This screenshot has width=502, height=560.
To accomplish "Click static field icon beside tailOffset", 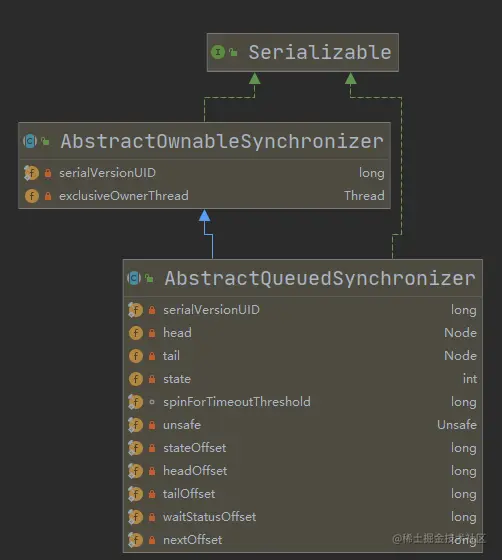I will coord(136,494).
